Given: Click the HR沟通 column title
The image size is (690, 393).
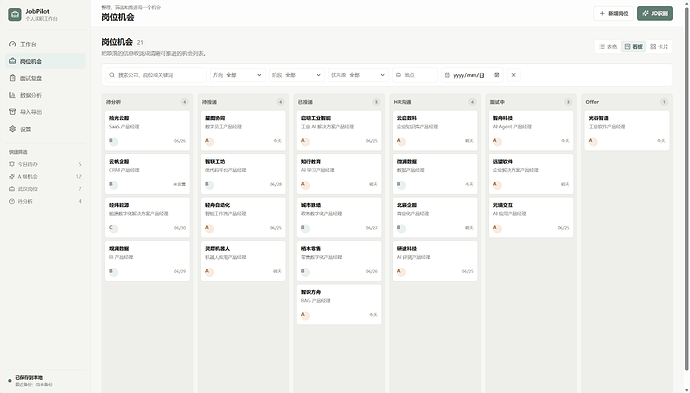Looking at the screenshot, I should (402, 102).
